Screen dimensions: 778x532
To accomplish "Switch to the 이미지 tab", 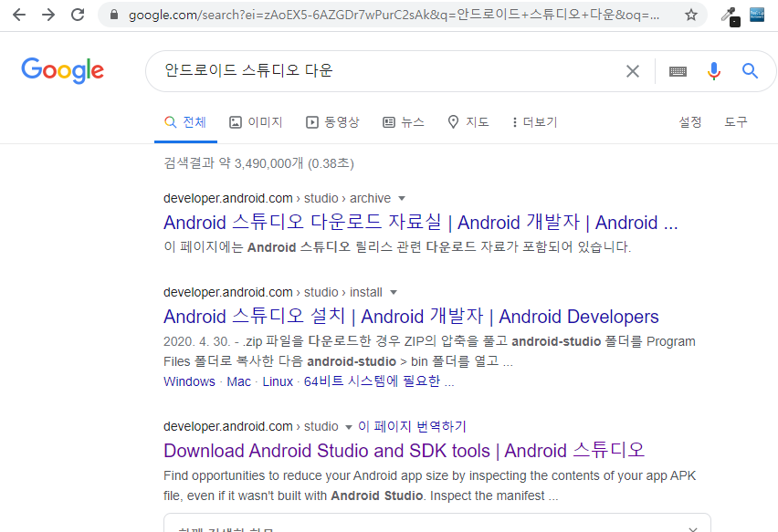I will point(256,122).
